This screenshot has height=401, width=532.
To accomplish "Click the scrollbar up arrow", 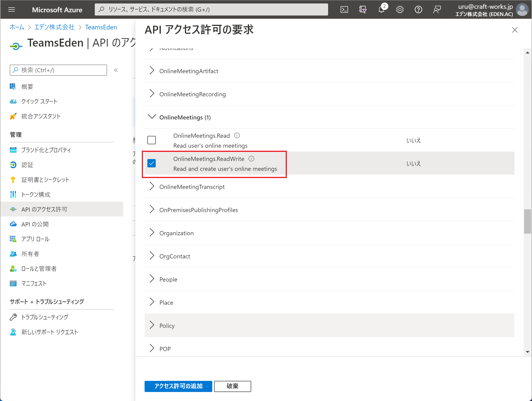I will 527,52.
